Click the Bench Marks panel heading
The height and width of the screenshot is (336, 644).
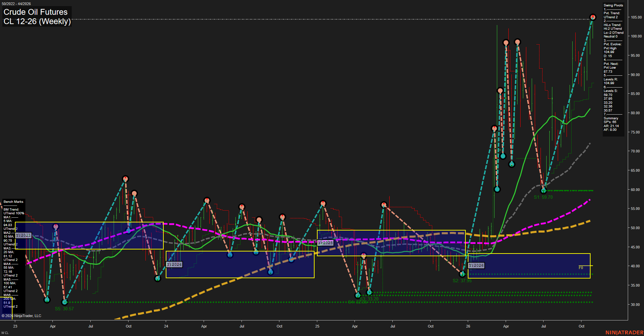tap(14, 202)
